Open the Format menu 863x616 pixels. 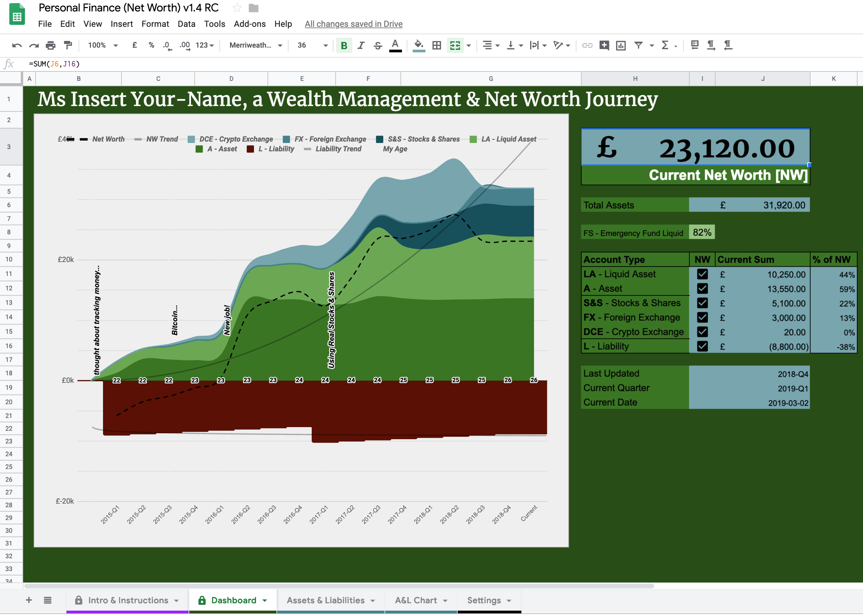(x=155, y=24)
